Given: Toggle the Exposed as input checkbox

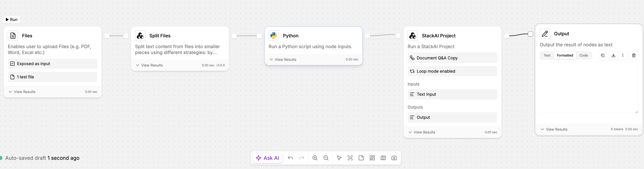Looking at the screenshot, I should (x=12, y=64).
